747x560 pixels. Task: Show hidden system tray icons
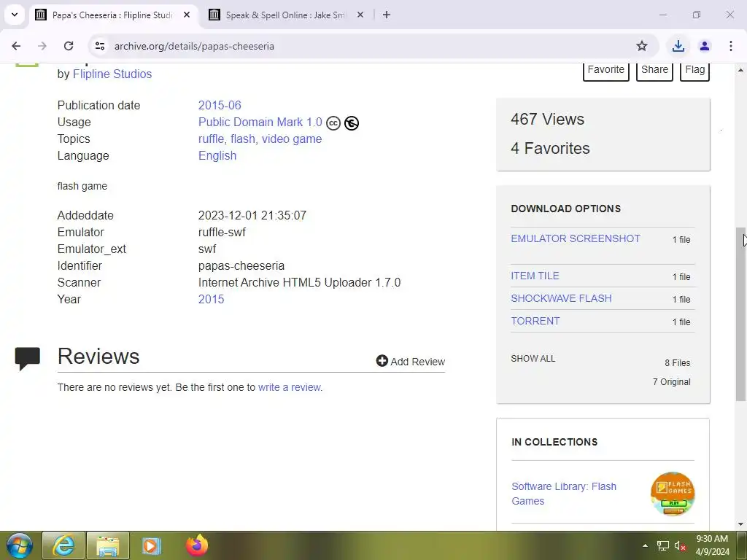pyautogui.click(x=645, y=545)
